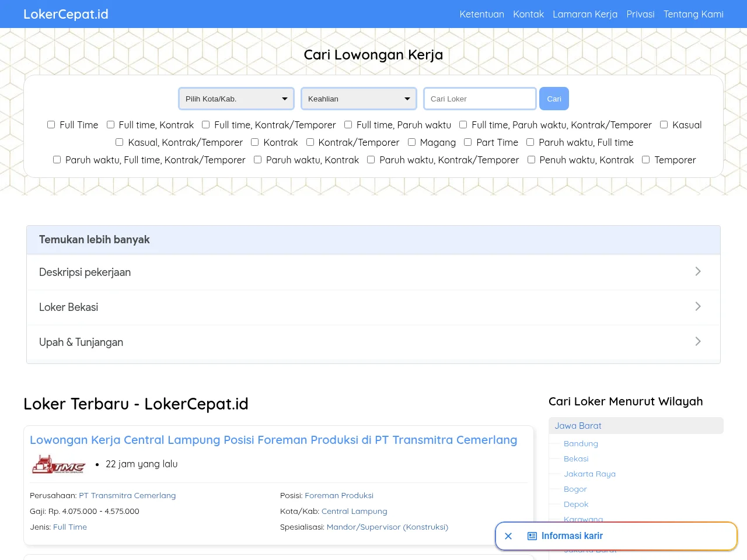Click the TMC company logo thumbnail
Screen dimensions: 747x560
click(58, 464)
